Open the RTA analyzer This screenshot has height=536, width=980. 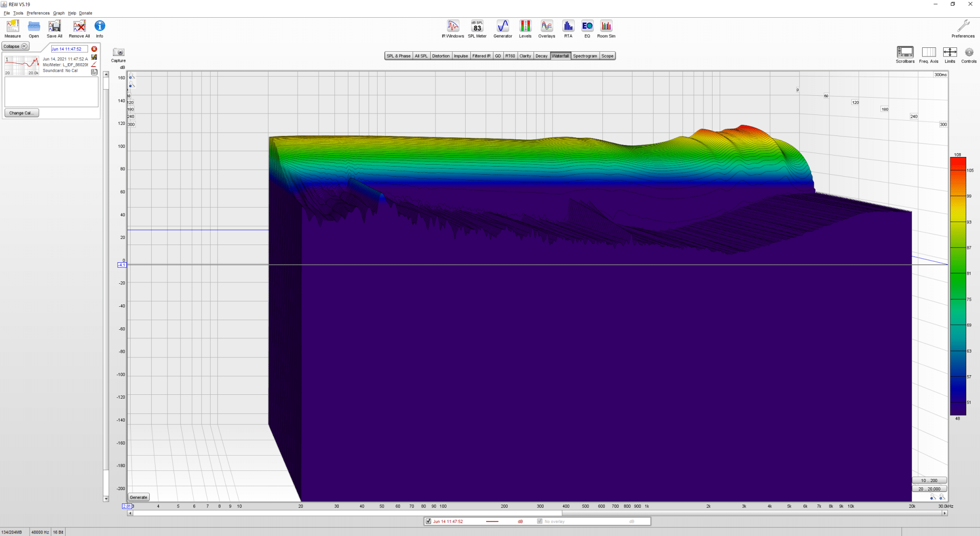(x=568, y=29)
